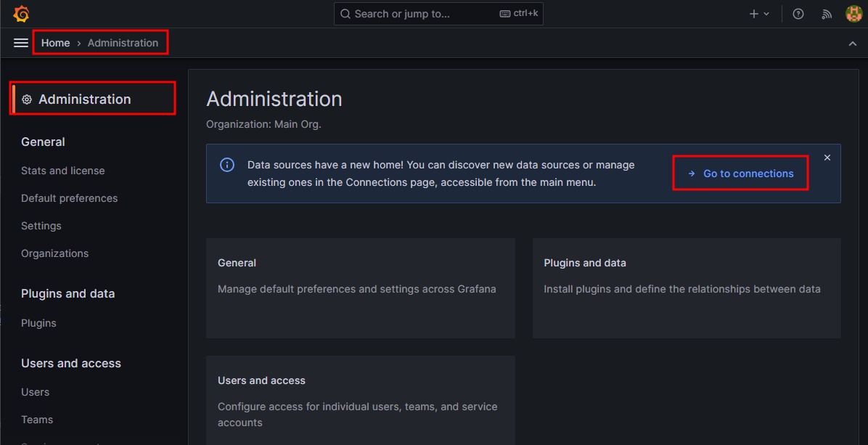Image resolution: width=868 pixels, height=445 pixels.
Task: Open the news RSS feed icon
Action: 827,14
